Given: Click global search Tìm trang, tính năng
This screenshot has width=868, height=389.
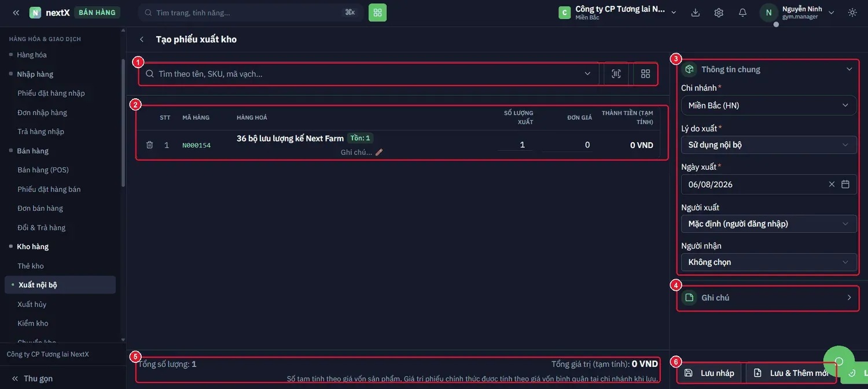Looking at the screenshot, I should coord(251,13).
